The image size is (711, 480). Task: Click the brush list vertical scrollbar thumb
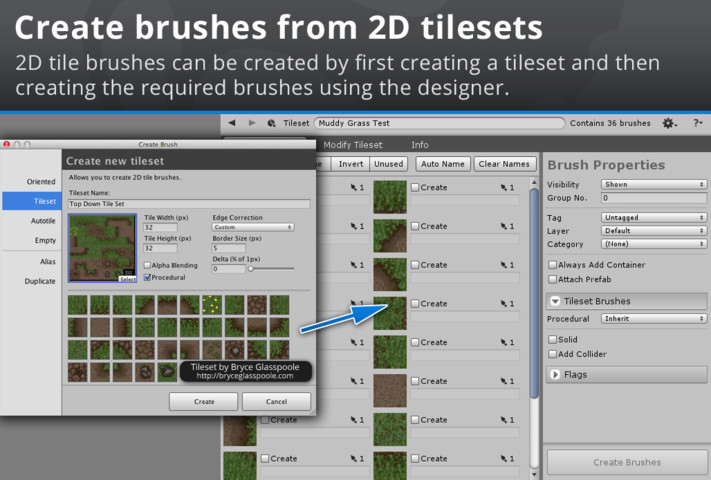click(534, 293)
